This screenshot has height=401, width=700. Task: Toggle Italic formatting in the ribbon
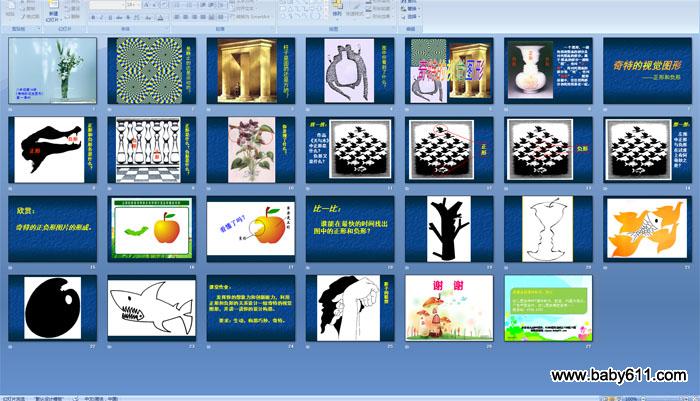point(101,17)
